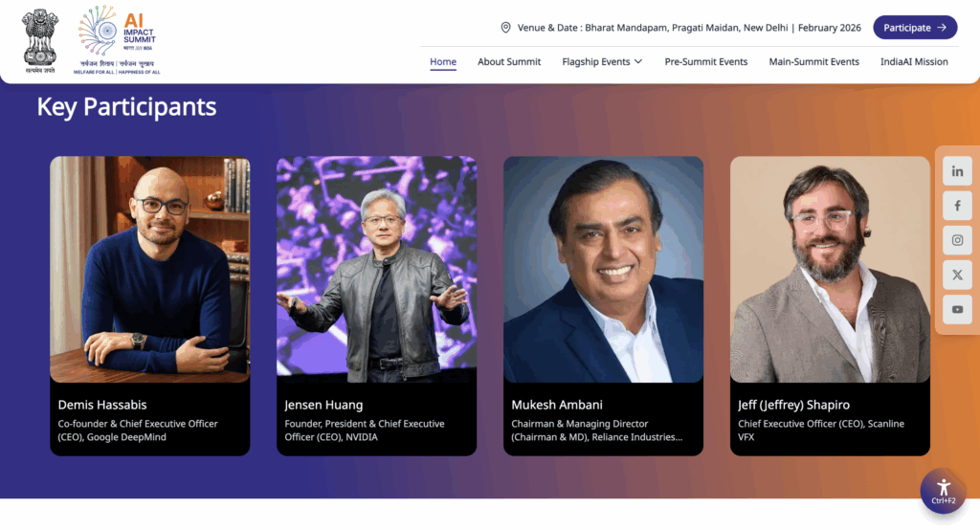Open the Instagram social icon

pos(957,240)
